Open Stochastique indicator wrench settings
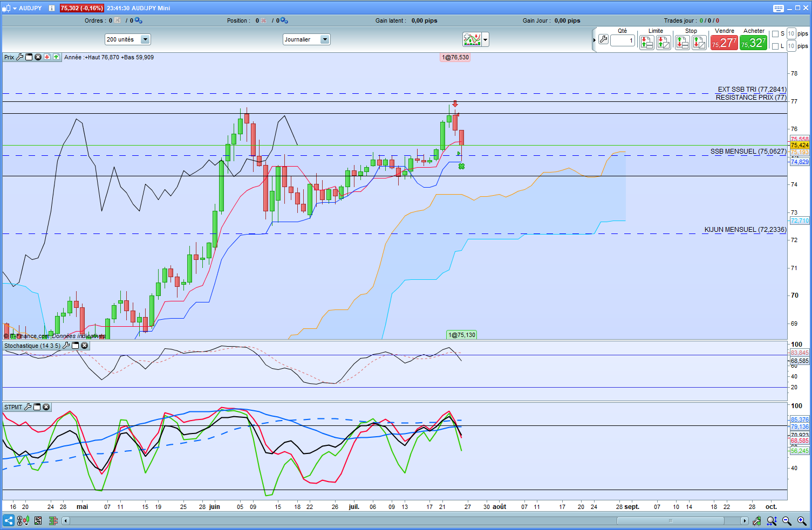 click(66, 346)
